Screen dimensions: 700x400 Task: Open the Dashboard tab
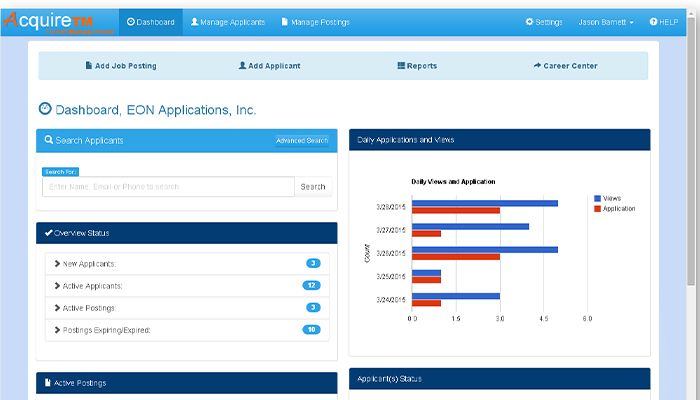point(151,22)
